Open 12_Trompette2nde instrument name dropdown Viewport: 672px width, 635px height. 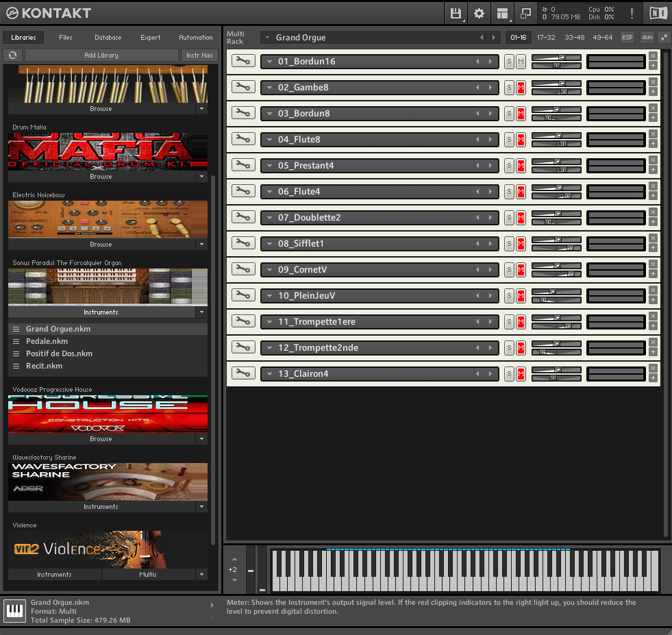point(270,347)
